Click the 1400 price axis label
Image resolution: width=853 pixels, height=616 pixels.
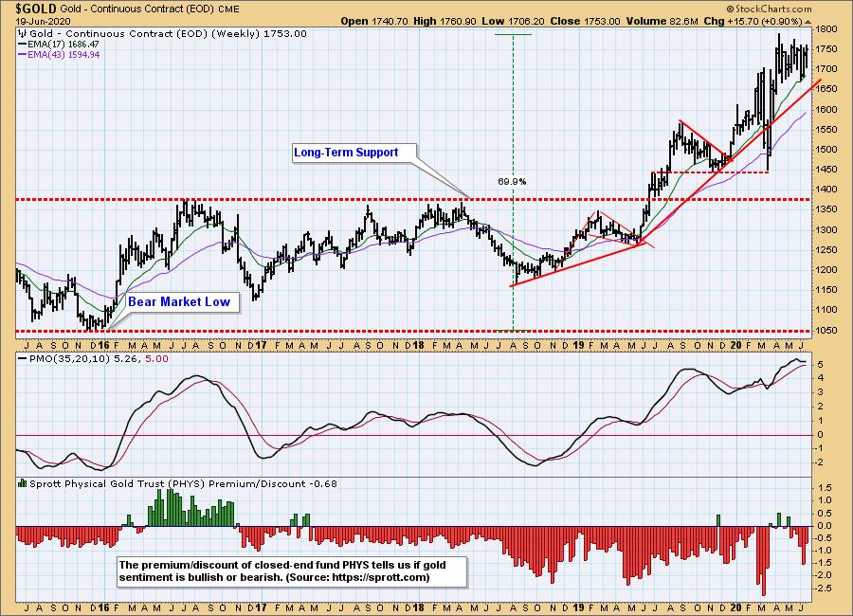click(826, 190)
